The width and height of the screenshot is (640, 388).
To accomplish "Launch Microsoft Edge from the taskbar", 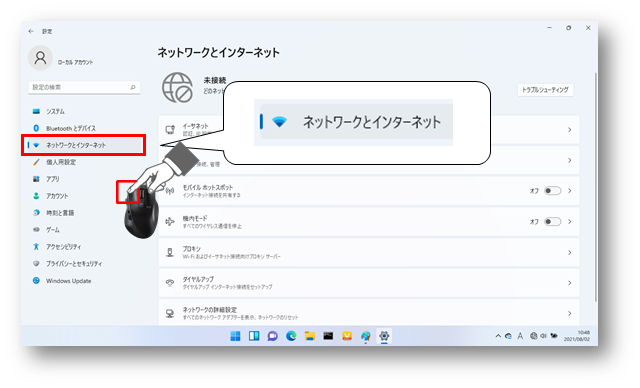I will (291, 336).
